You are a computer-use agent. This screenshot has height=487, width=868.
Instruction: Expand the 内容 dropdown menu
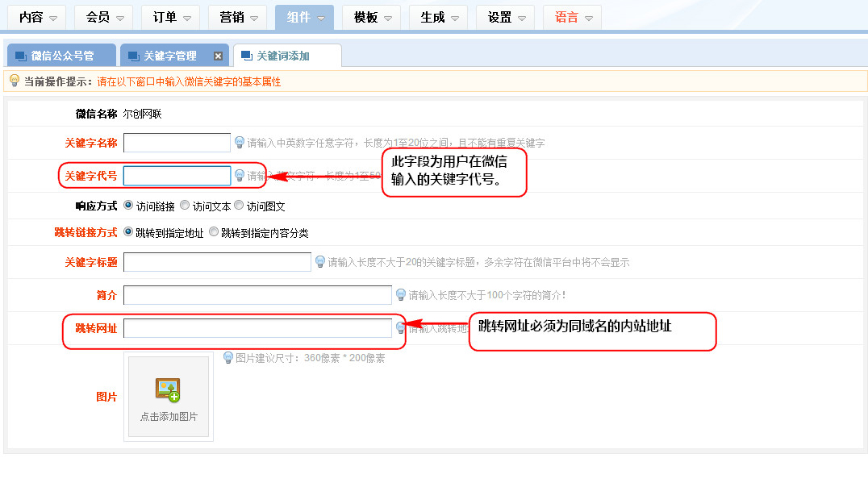click(x=39, y=17)
